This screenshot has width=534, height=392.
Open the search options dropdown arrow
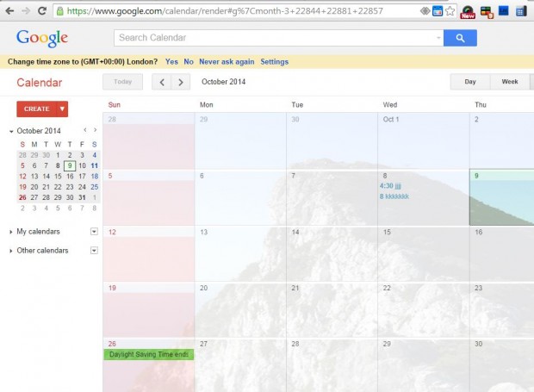438,38
